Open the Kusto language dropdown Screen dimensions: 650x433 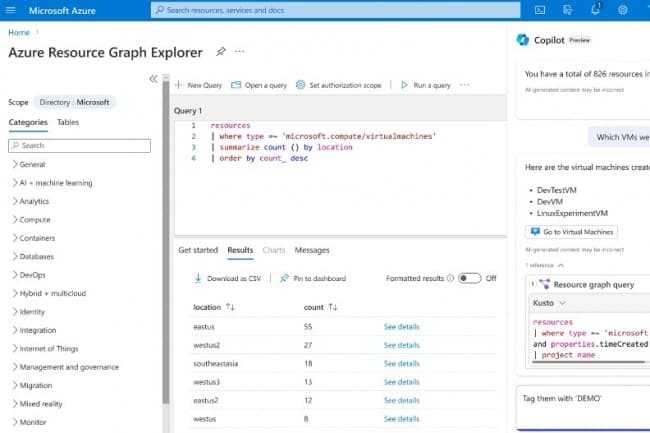tap(549, 303)
